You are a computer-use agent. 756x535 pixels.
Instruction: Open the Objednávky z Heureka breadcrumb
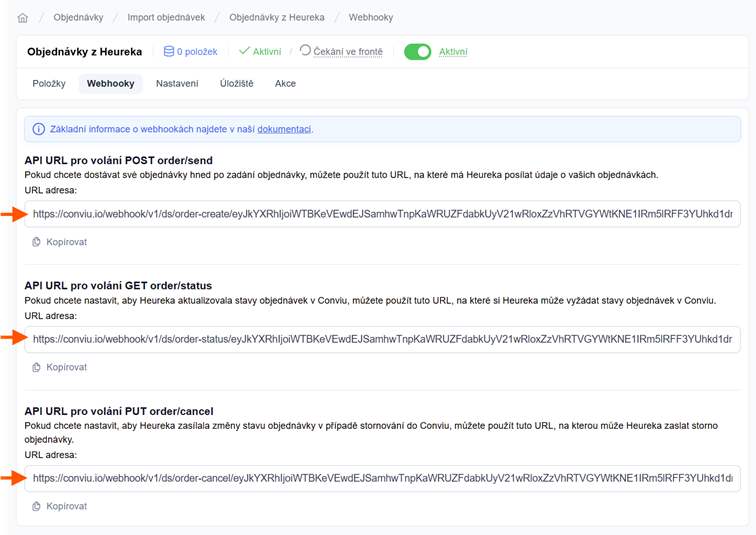[x=277, y=17]
